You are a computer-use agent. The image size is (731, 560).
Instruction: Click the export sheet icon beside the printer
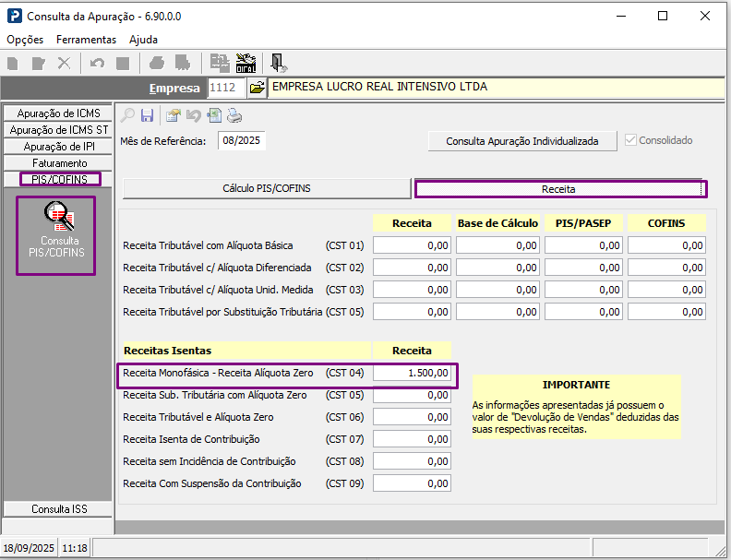tap(214, 115)
